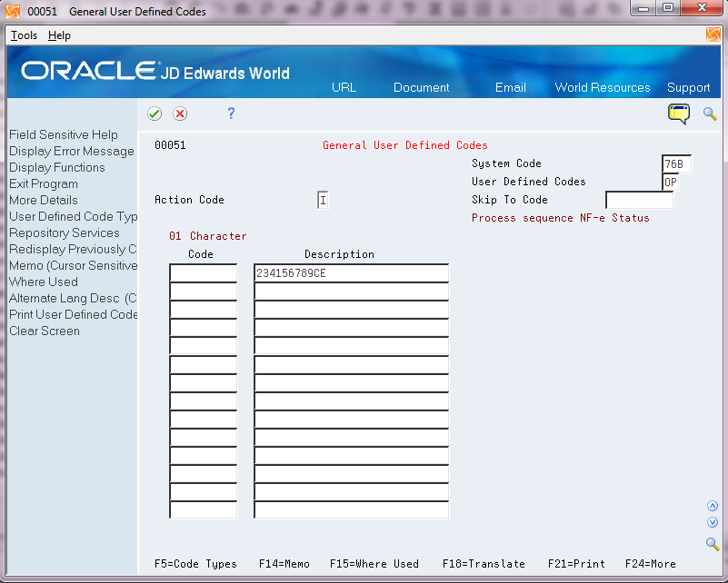Select Field Sensitive Help in sidebar
This screenshot has height=583, width=728.
(x=64, y=134)
